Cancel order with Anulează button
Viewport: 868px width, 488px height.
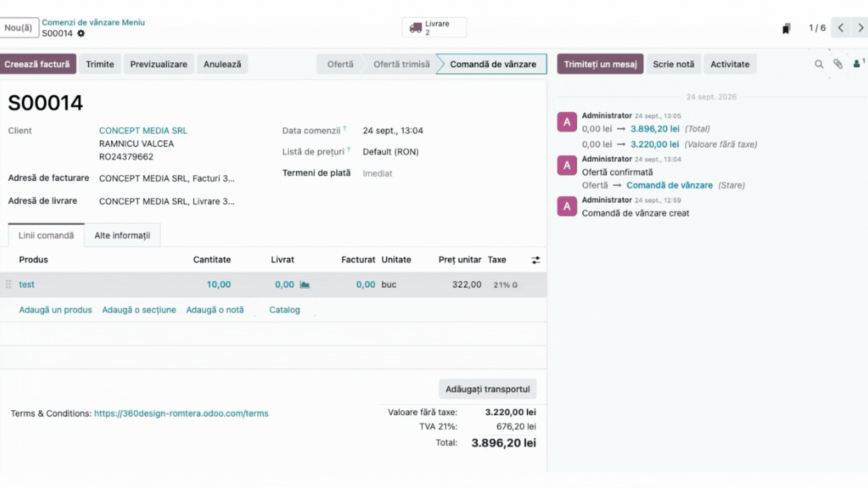pyautogui.click(x=222, y=64)
